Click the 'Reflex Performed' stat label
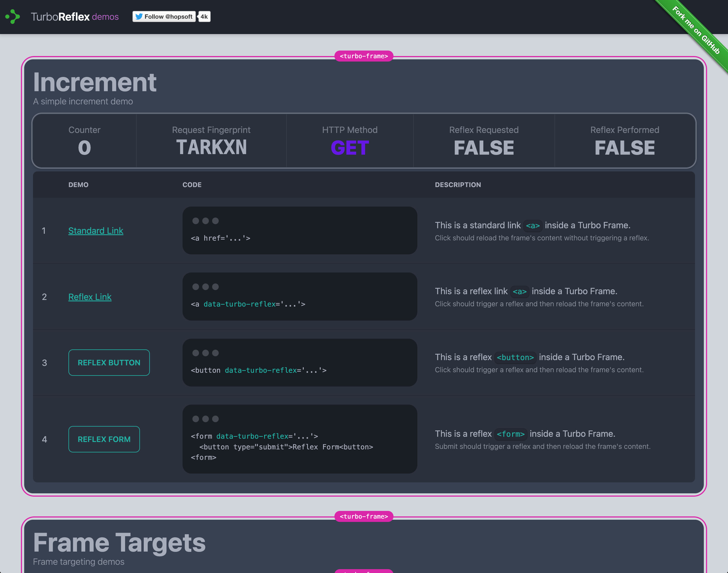 [625, 130]
